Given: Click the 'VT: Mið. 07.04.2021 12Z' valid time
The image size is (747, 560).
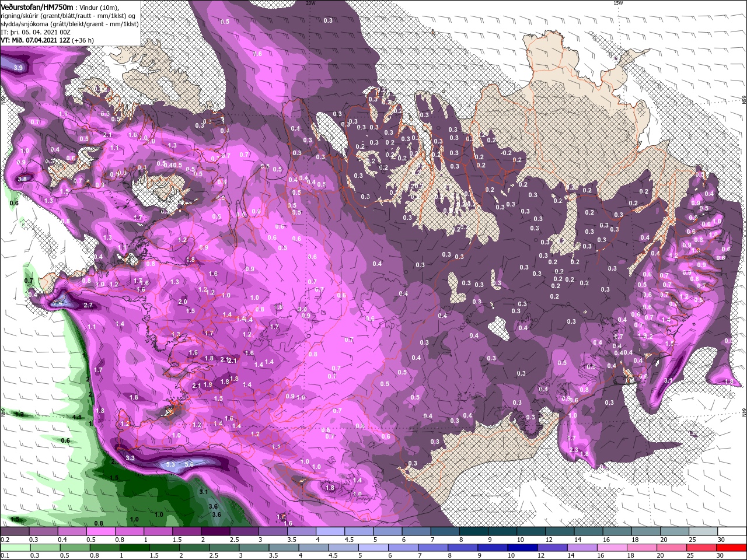Looking at the screenshot, I should pos(36,40).
